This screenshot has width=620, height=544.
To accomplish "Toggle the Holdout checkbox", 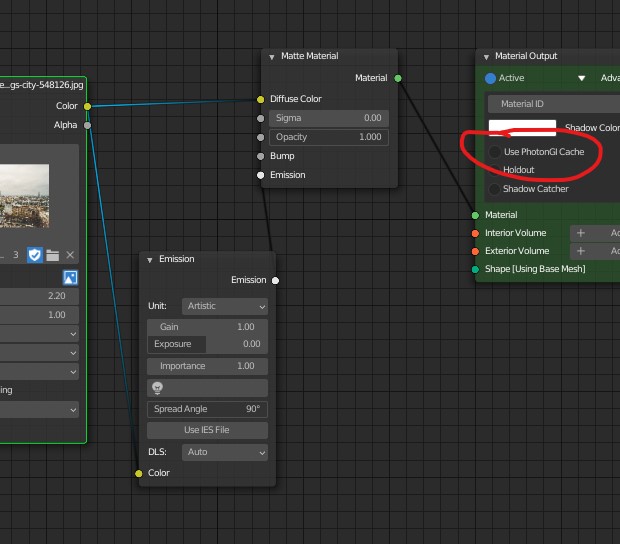I will 495,170.
